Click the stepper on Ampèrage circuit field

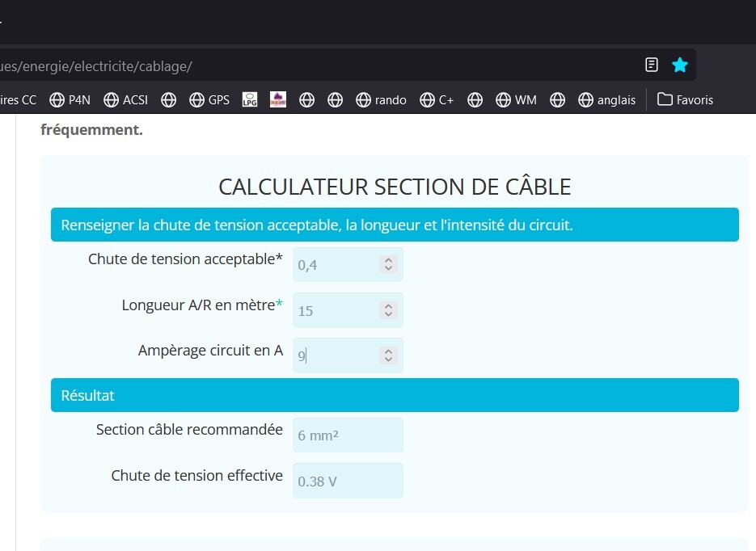(x=388, y=355)
